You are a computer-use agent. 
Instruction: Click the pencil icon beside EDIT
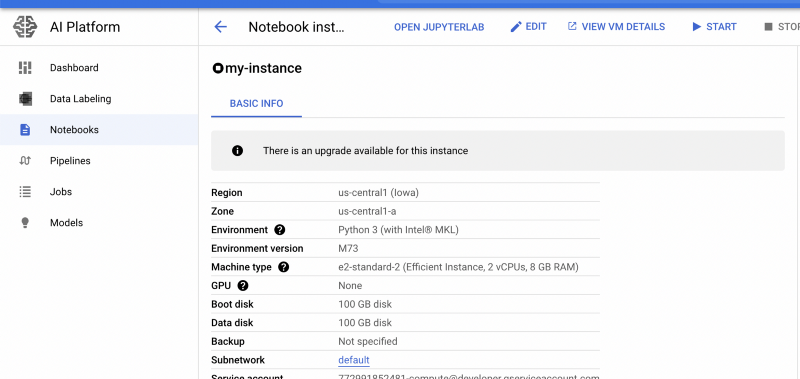point(516,27)
